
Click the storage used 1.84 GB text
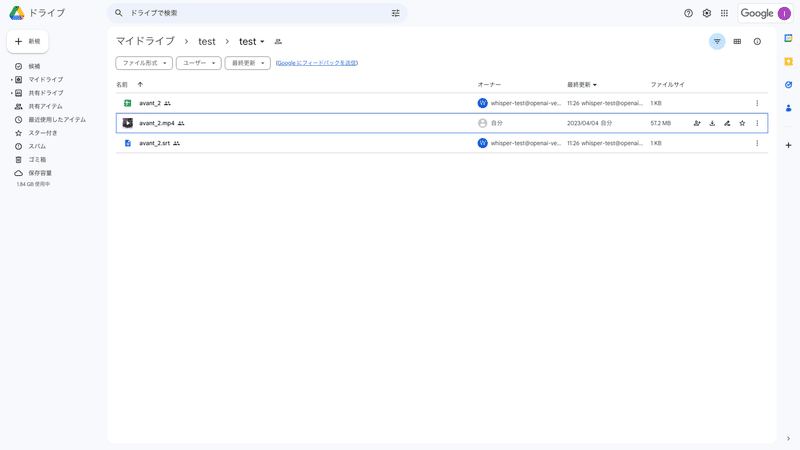pos(33,184)
